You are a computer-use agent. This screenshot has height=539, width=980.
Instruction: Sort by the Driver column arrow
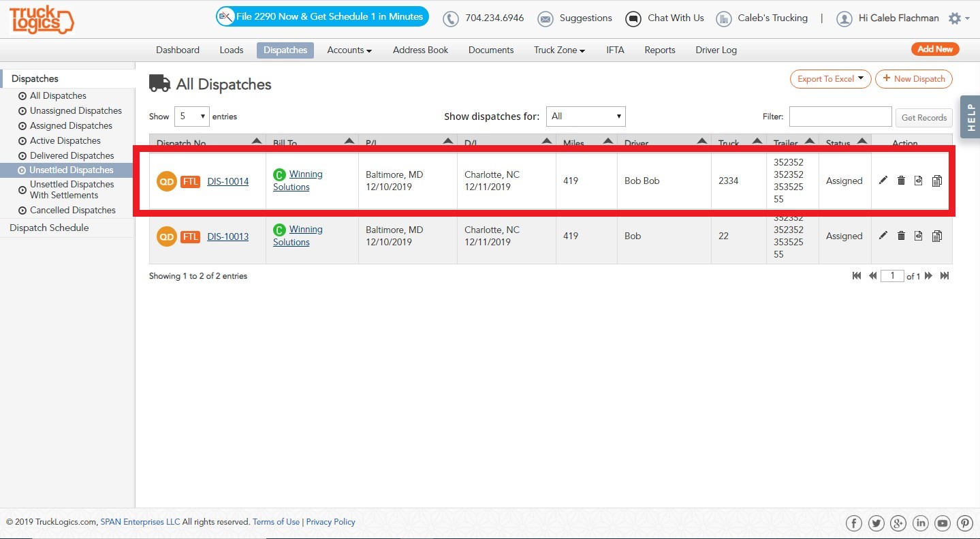[702, 141]
